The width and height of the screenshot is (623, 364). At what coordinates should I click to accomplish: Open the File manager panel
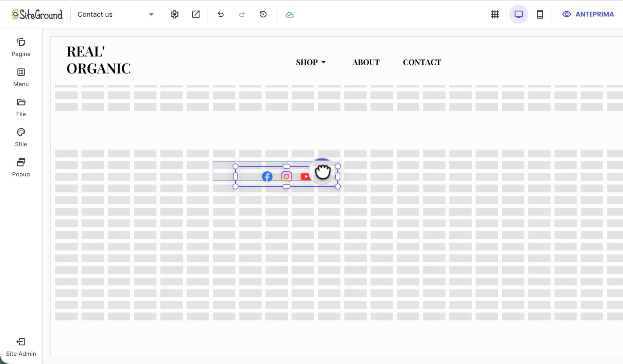point(21,107)
